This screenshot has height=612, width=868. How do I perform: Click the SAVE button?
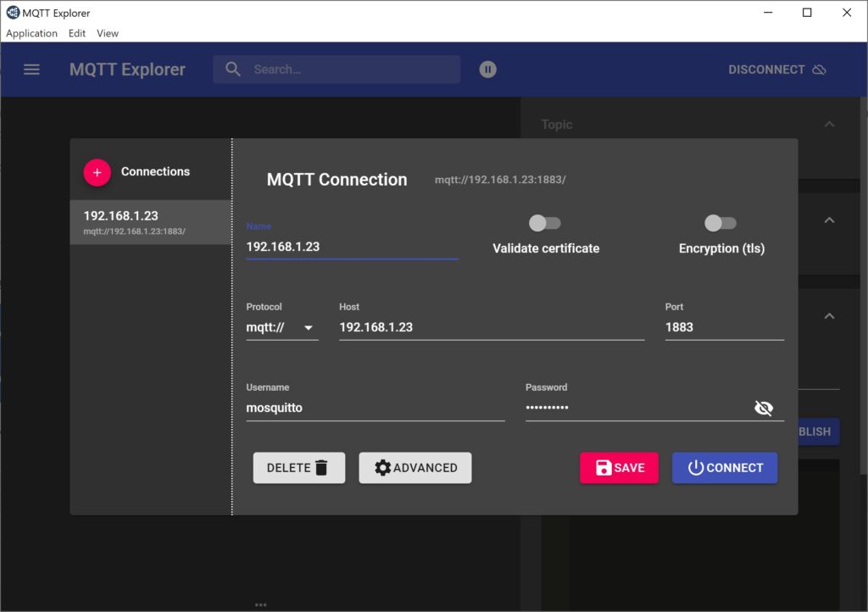[x=619, y=468]
